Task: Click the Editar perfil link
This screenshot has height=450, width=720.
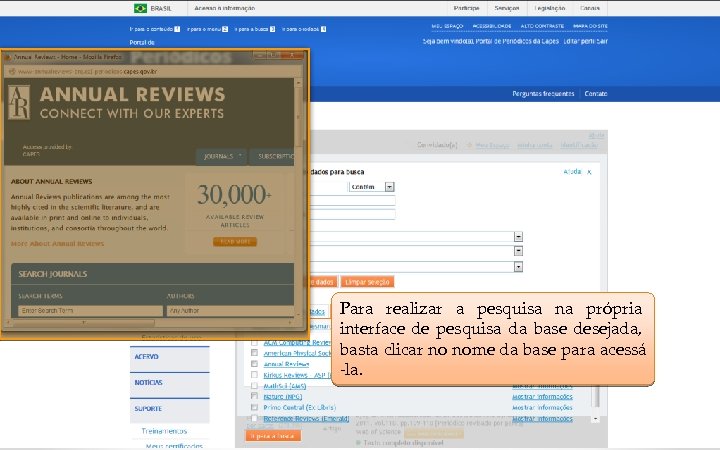Action: [579, 41]
